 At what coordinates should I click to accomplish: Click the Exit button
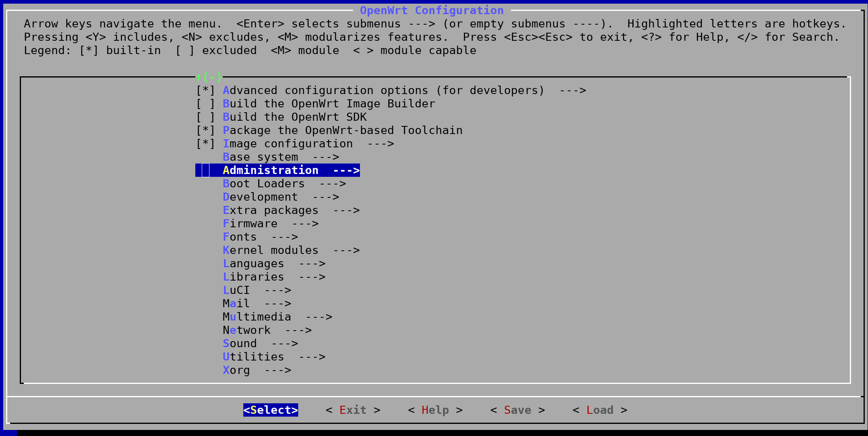[353, 410]
